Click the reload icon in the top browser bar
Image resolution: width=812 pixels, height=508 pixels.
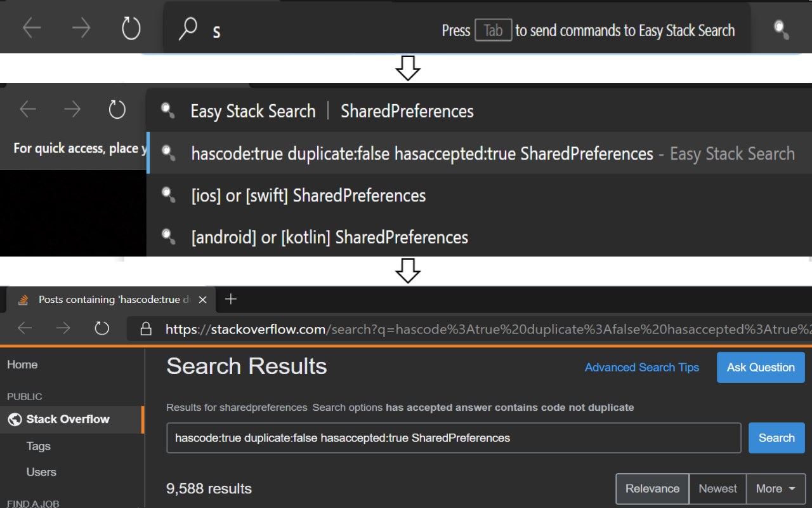click(x=131, y=29)
